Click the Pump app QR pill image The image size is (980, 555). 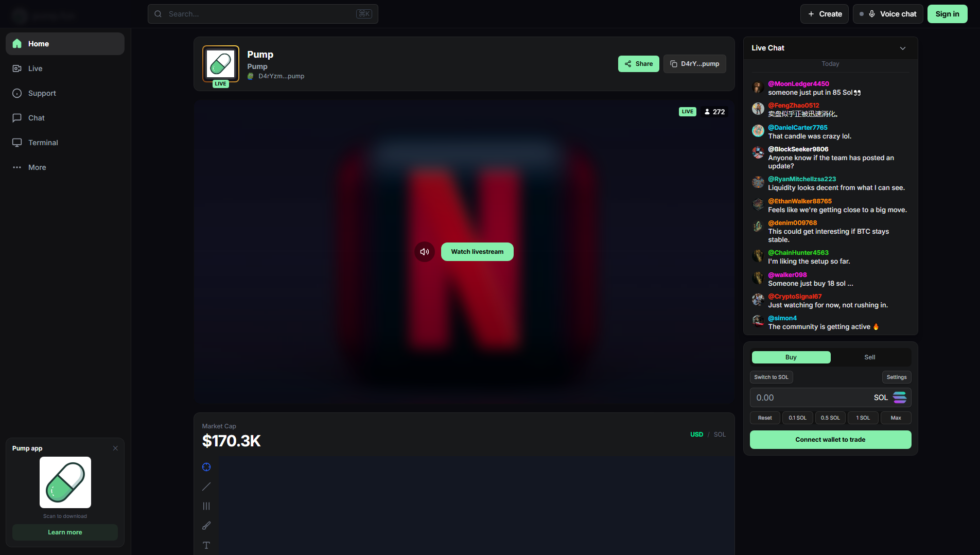[x=65, y=482]
